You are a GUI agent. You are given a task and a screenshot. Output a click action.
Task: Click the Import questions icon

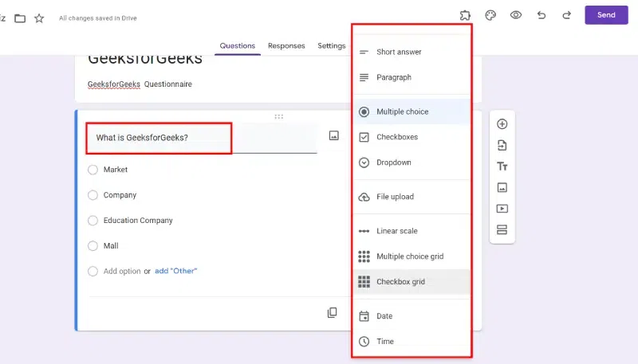502,145
